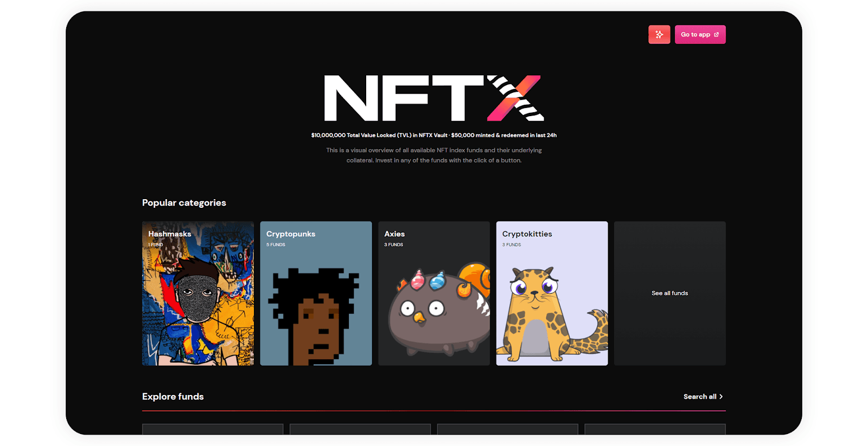This screenshot has height=446, width=868.
Task: Click the '5 FUNDS' label under Cryptopunks
Action: (x=276, y=245)
